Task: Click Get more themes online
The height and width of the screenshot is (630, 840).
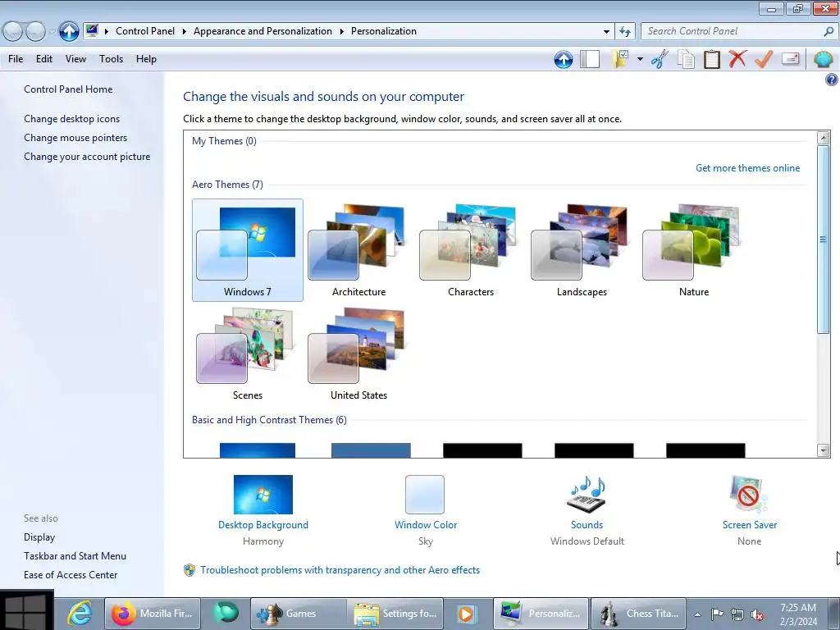Action: tap(747, 168)
